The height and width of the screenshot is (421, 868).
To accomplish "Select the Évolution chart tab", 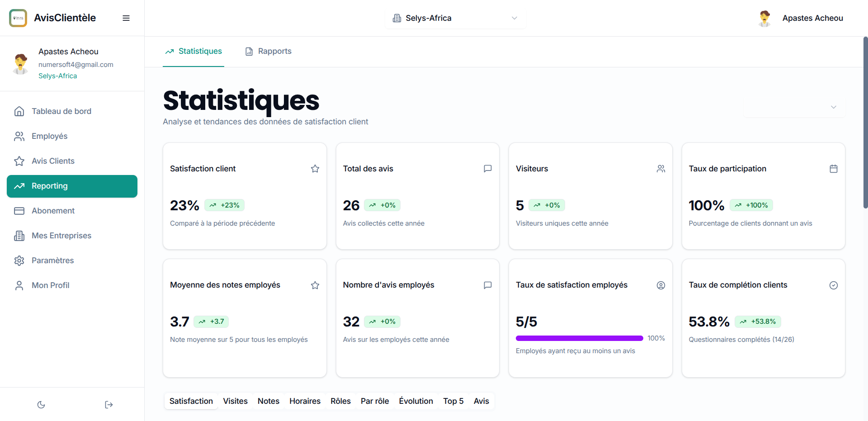I will click(416, 401).
